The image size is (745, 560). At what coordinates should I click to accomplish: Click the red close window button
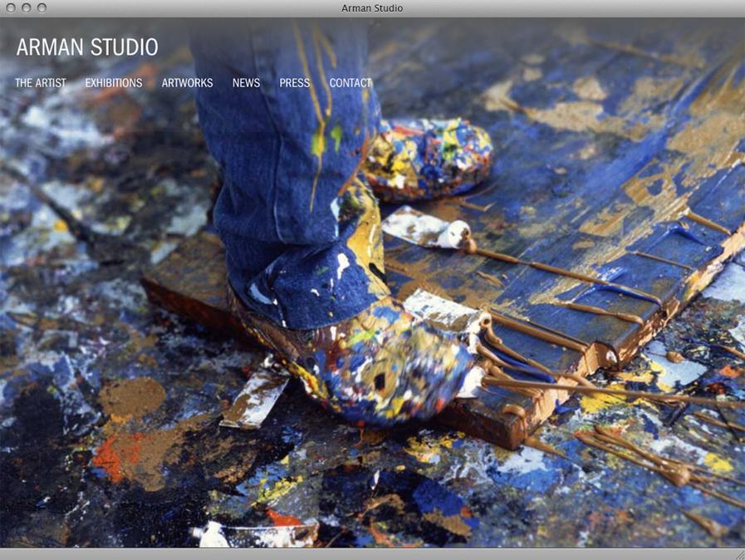coord(11,8)
